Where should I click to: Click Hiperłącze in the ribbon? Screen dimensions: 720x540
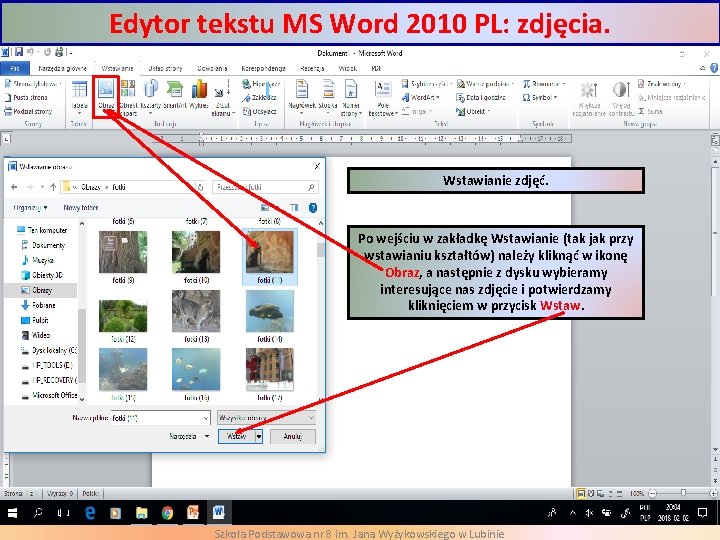point(261,84)
